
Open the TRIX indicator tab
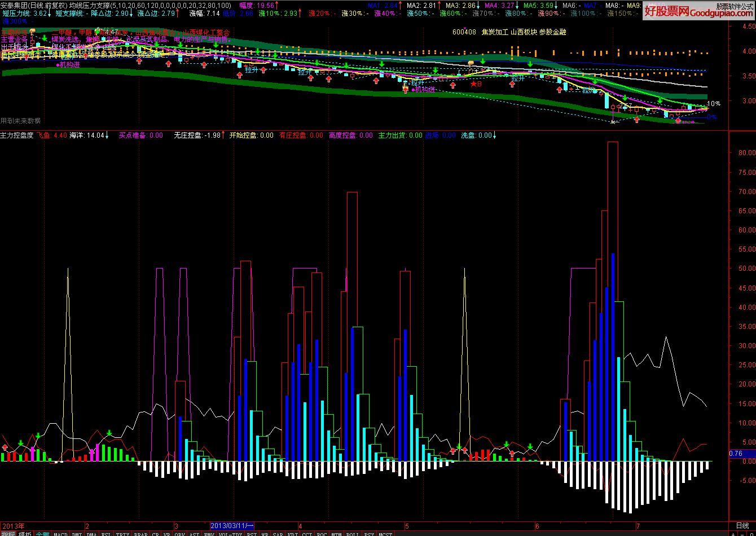[122, 533]
